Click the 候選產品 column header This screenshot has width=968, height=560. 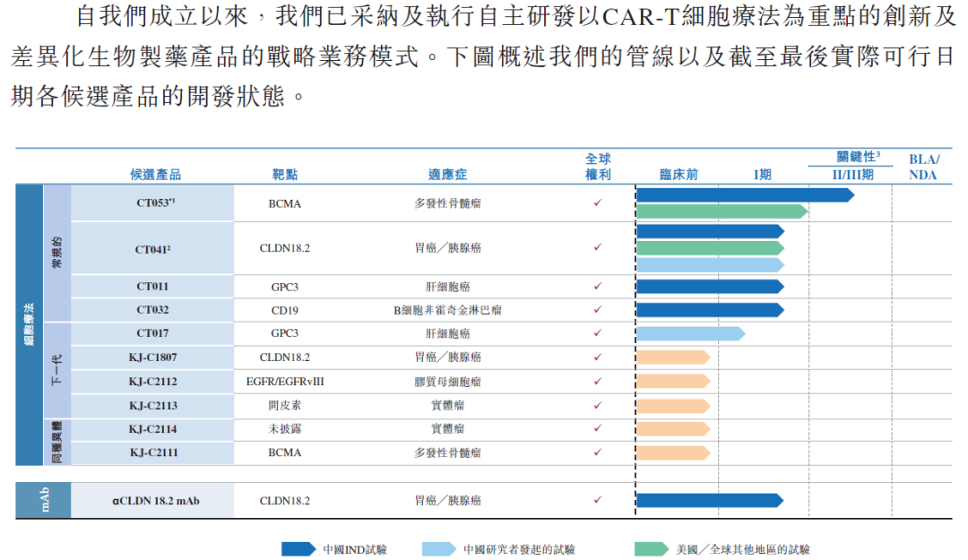(x=155, y=175)
